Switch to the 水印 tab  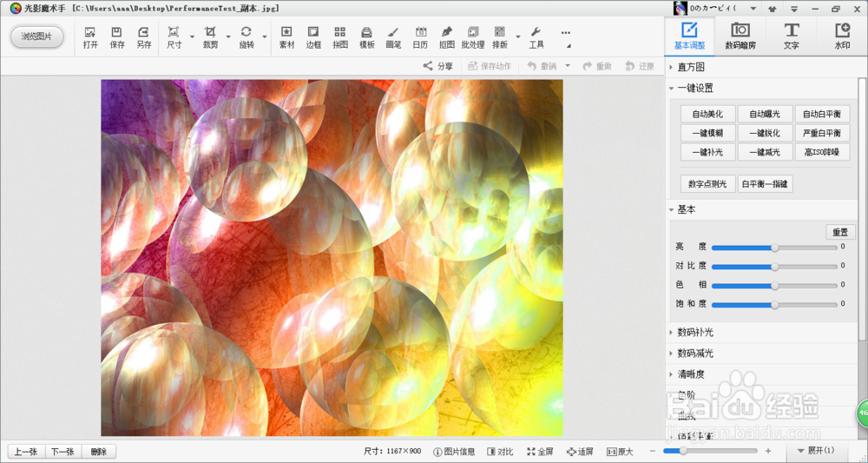click(x=842, y=36)
